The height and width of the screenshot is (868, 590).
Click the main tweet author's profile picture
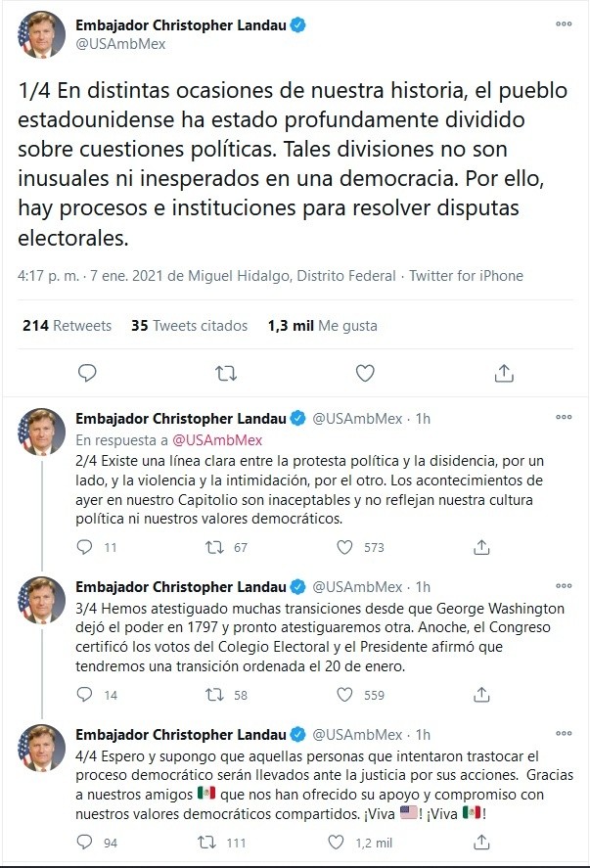[x=41, y=35]
